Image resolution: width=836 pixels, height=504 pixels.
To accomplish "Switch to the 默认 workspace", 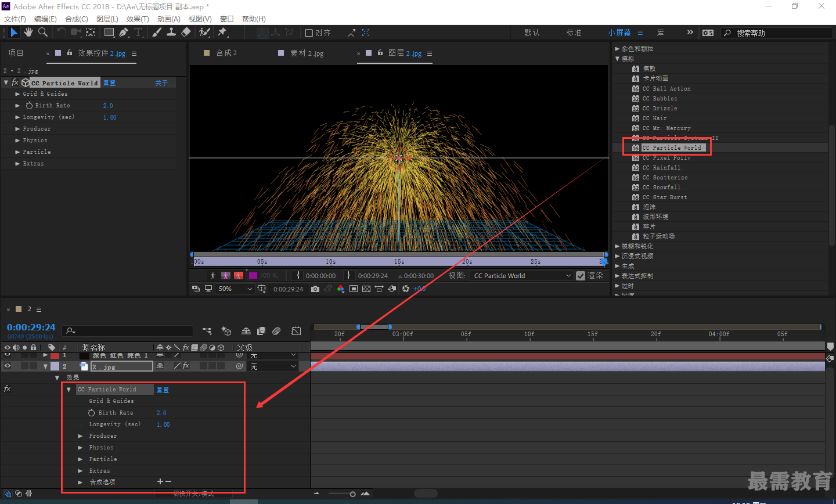I will point(532,33).
